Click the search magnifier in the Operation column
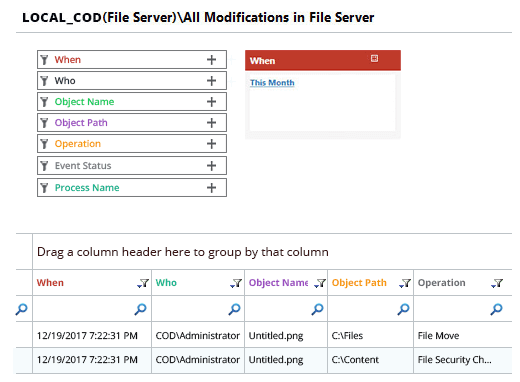Viewport: 520px width, 382px height. click(x=496, y=309)
